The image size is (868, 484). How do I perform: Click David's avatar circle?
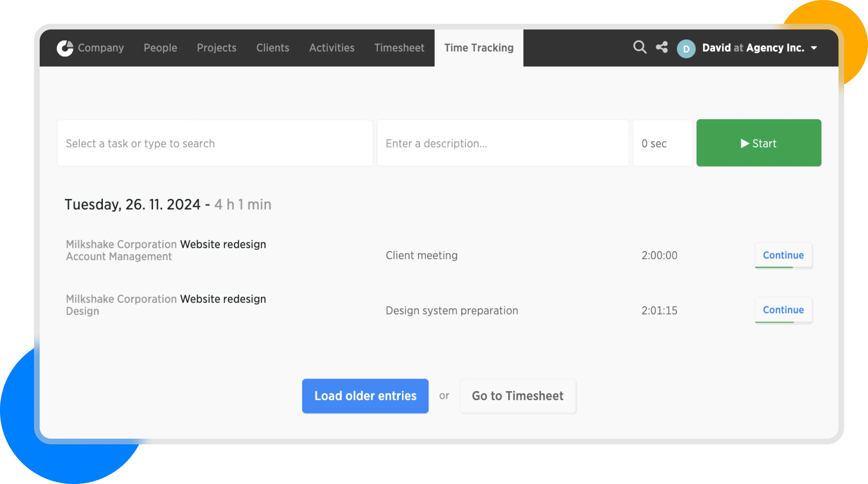686,49
